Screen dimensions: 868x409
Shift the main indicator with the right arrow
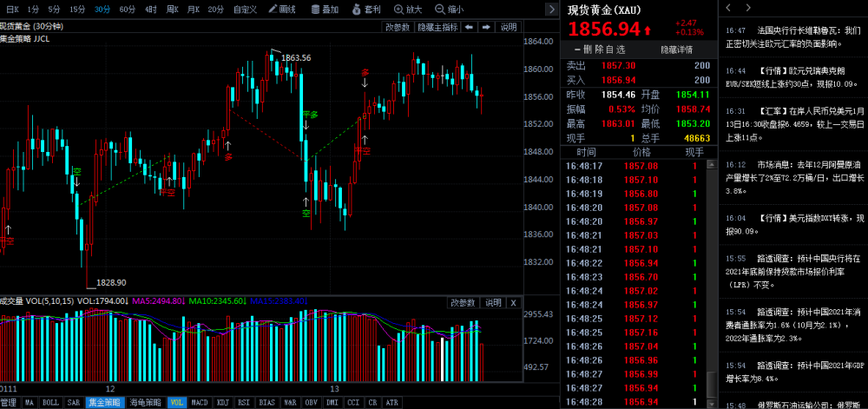[486, 27]
